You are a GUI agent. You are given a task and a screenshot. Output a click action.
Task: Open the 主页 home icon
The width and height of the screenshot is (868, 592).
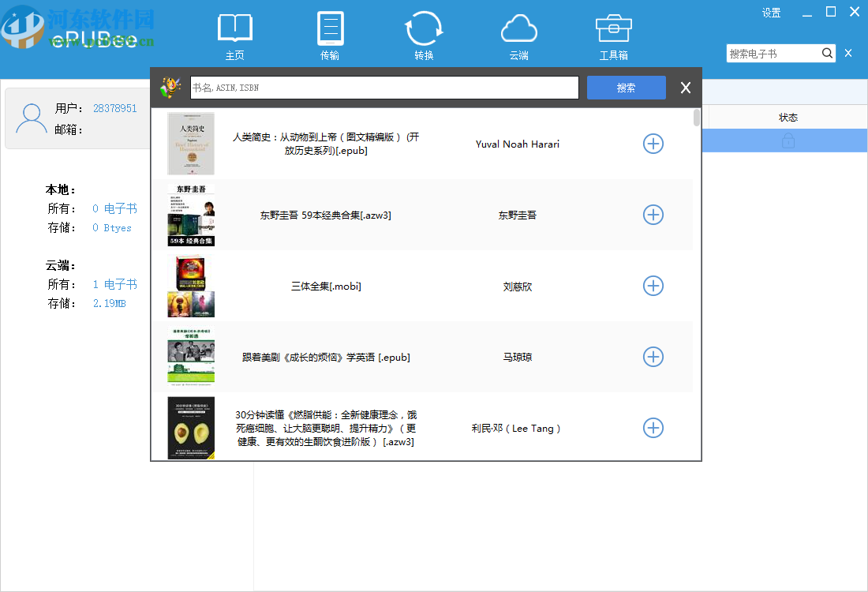(234, 36)
